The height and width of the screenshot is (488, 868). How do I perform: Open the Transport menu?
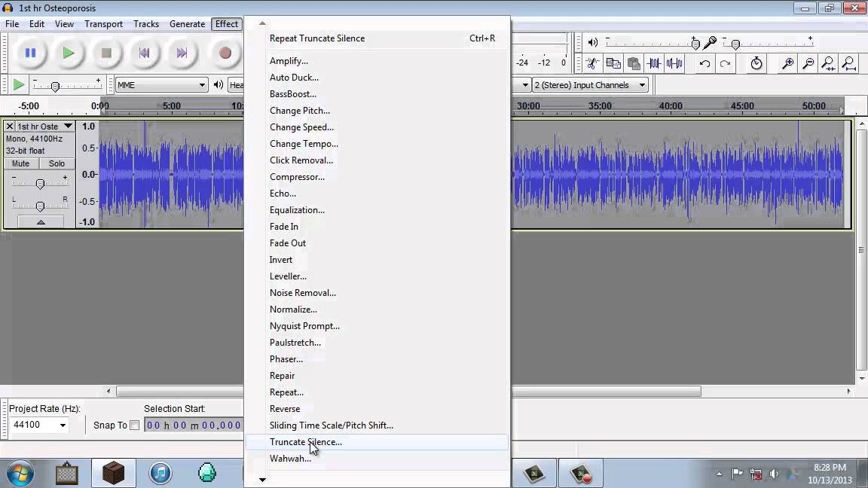[103, 24]
